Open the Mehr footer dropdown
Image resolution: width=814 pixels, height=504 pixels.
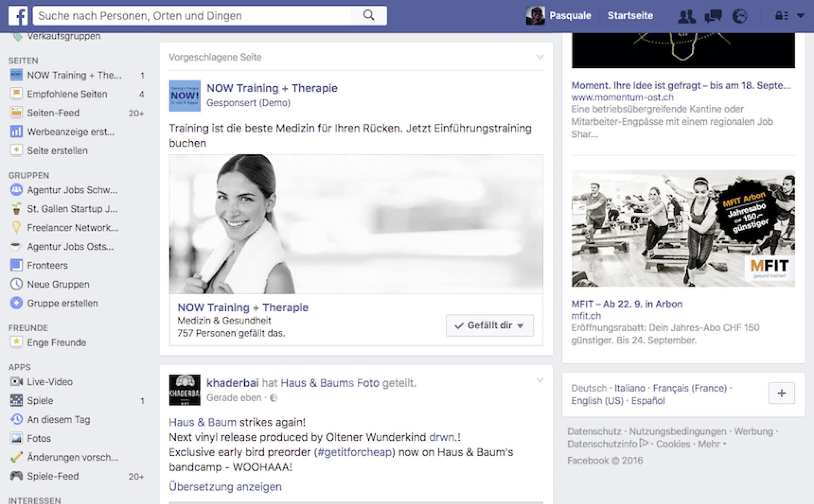(x=712, y=444)
